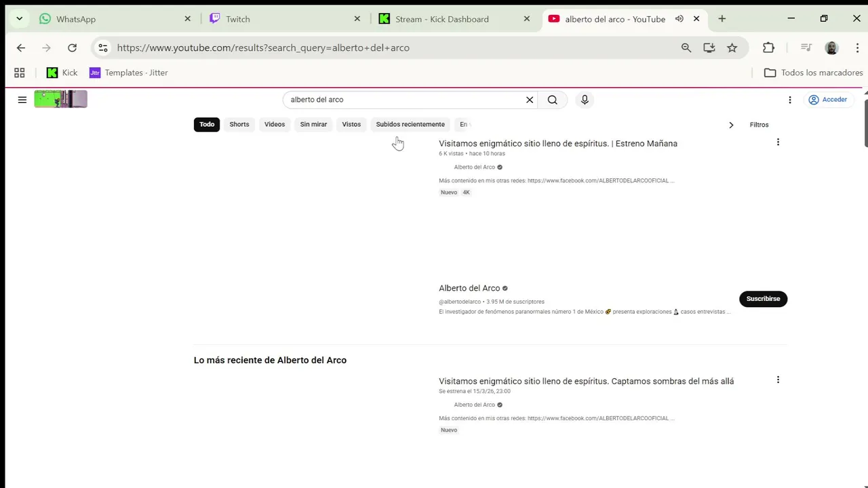This screenshot has height=488, width=868.
Task: Open Alberto del Arco channel title
Action: [x=469, y=288]
